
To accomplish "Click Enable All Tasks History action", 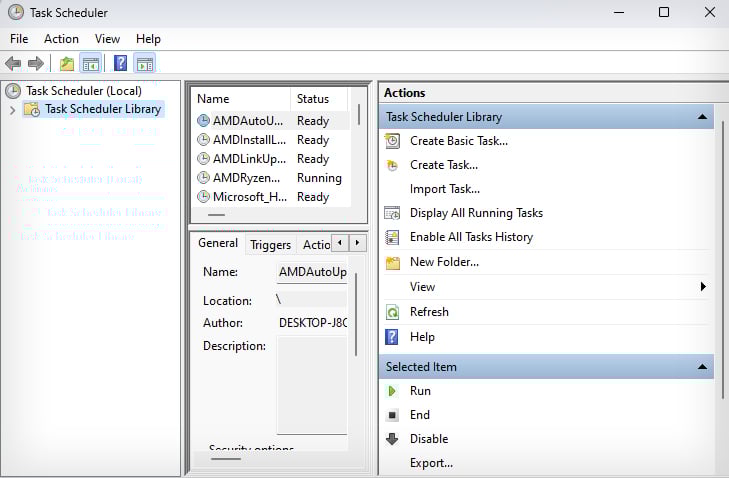I will pos(471,237).
